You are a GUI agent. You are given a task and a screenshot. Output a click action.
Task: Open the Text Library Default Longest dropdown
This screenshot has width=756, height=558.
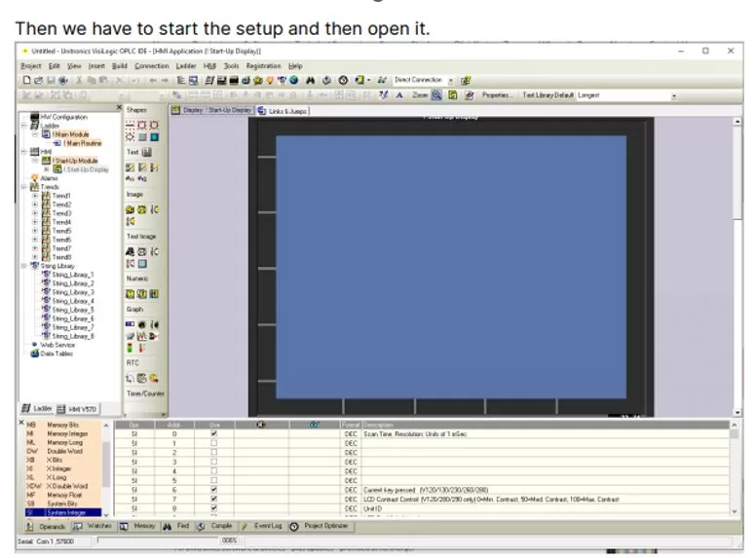click(673, 95)
